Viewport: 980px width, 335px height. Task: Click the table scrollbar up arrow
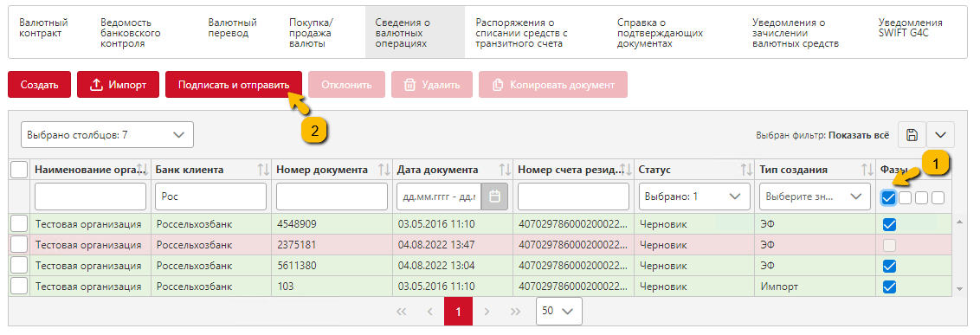(960, 222)
